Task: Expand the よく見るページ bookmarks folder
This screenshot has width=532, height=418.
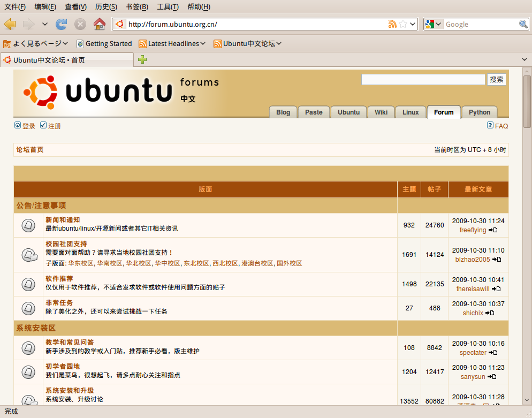Action: tap(36, 43)
